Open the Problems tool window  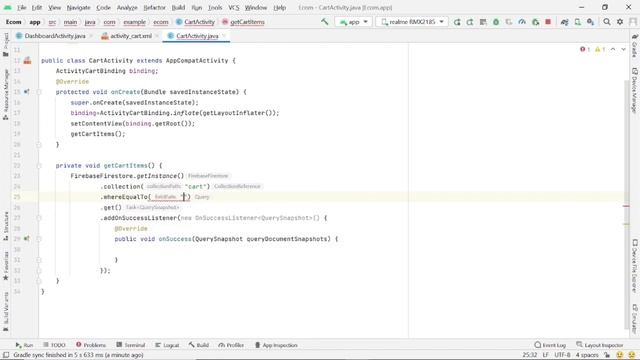pyautogui.click(x=91, y=345)
